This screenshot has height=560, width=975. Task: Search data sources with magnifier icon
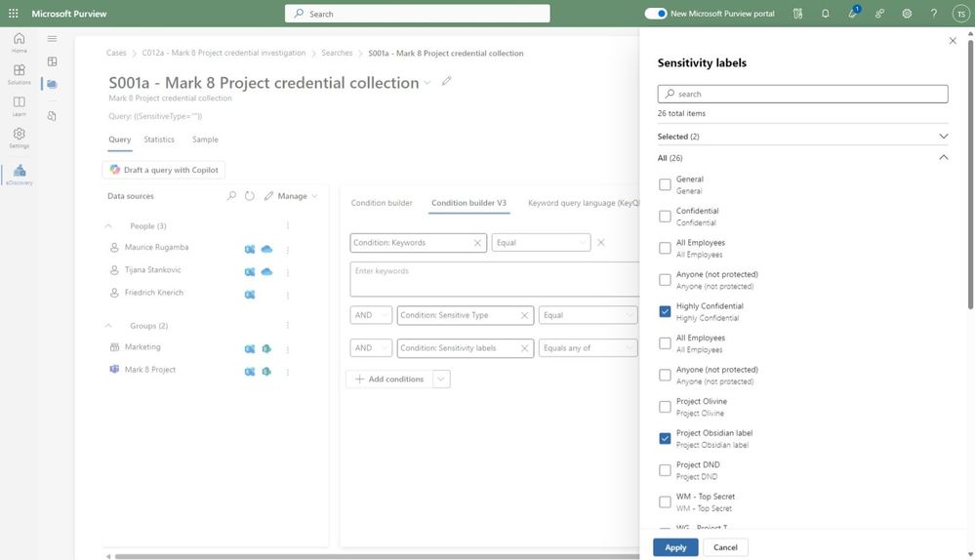point(231,196)
